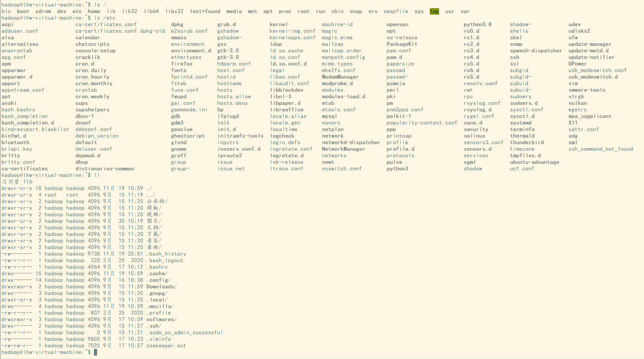Click 'nsswitch.conf' file name

click(342, 169)
